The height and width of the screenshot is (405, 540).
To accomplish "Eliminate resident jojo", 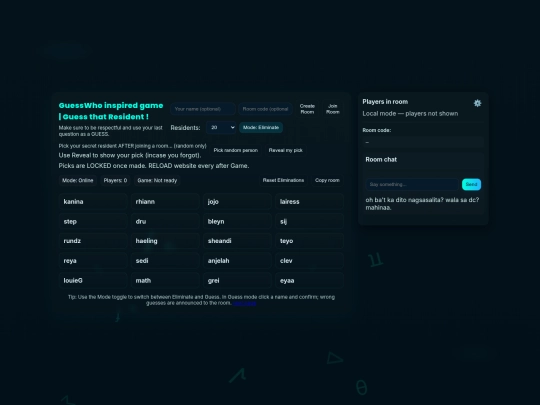I will click(237, 201).
